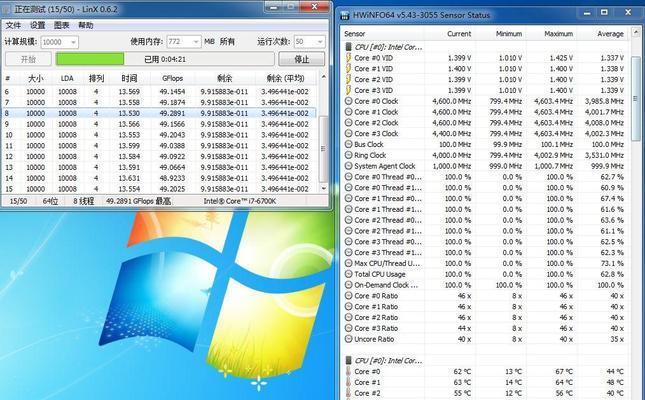645x400 pixels.
Task: Click the Total CPU Usage average 62.8 %
Action: tap(612, 274)
